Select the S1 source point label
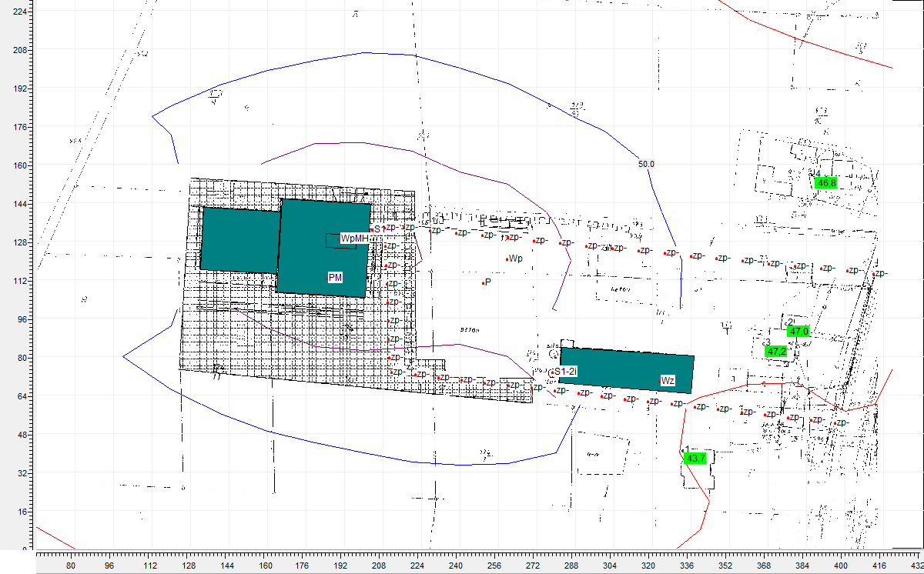Viewport: 924px width, 574px height. tap(377, 229)
